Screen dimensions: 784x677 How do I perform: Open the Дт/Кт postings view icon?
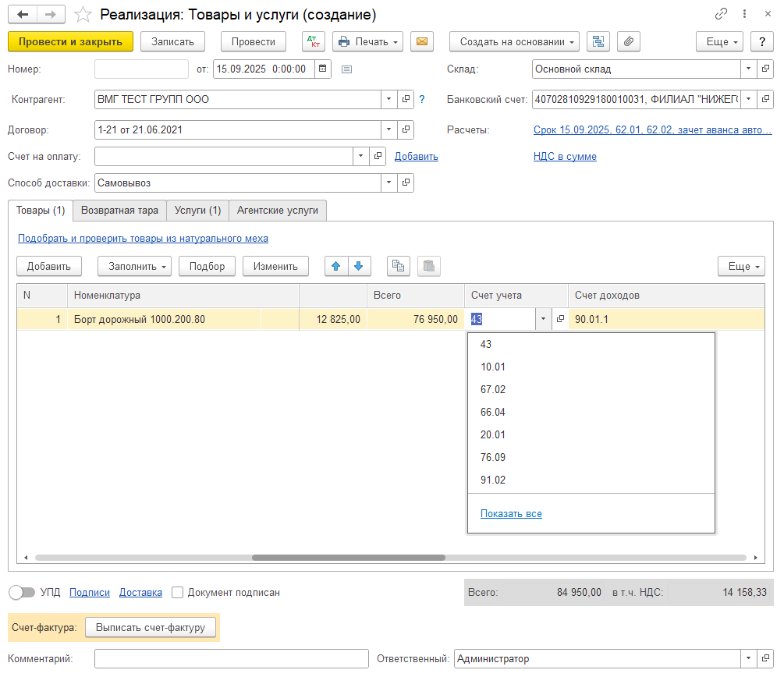coord(314,41)
